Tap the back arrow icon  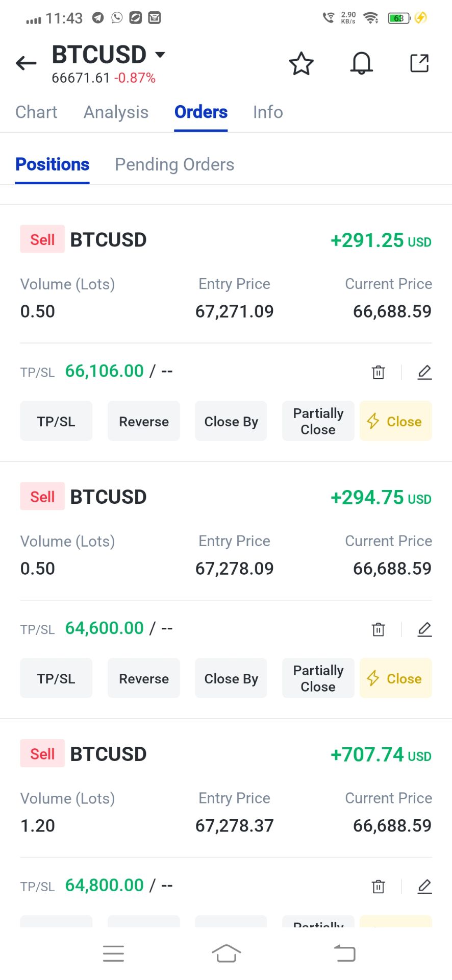click(x=26, y=63)
